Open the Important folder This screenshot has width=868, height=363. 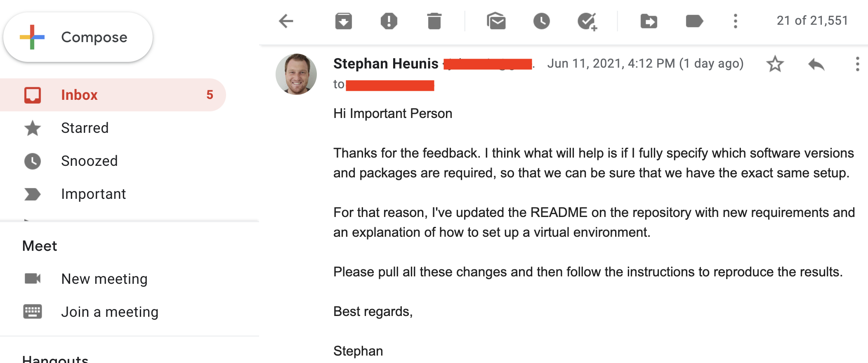tap(93, 194)
